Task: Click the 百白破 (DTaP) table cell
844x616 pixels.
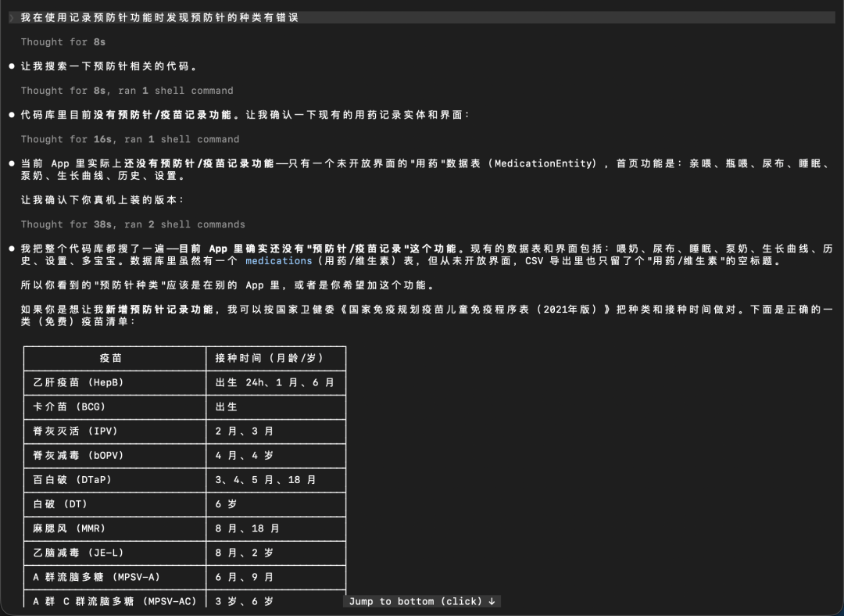Action: [115, 480]
